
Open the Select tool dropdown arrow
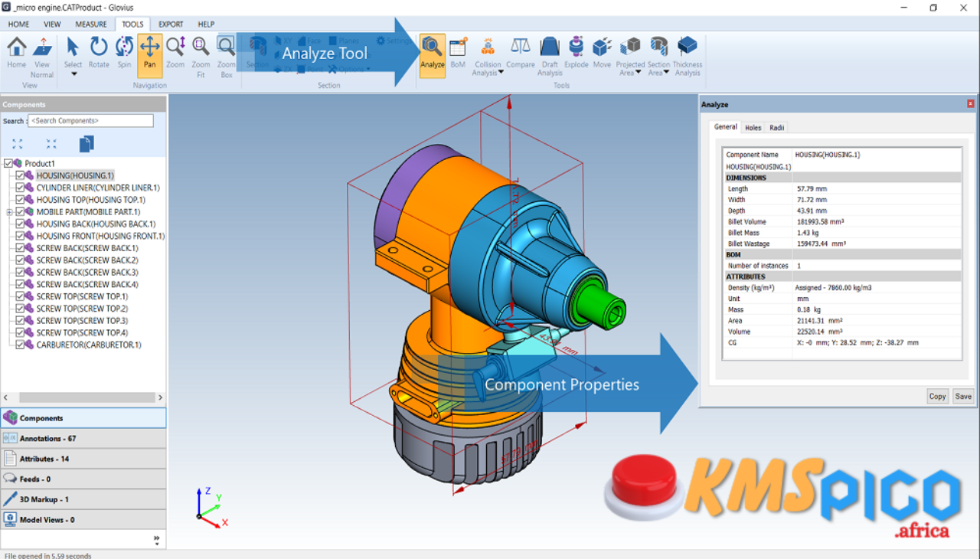[x=73, y=74]
